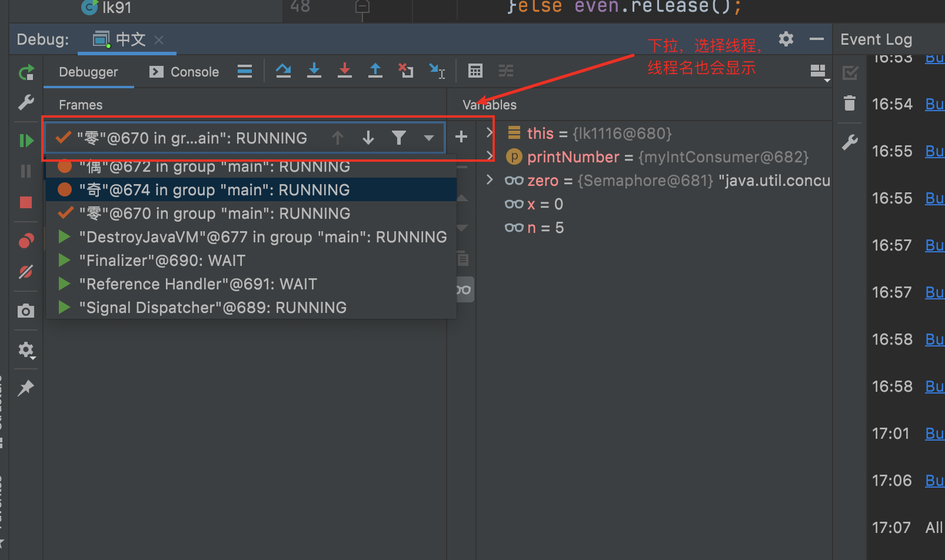945x560 pixels.
Task: Select thread "奇"@674 in group main
Action: point(251,190)
